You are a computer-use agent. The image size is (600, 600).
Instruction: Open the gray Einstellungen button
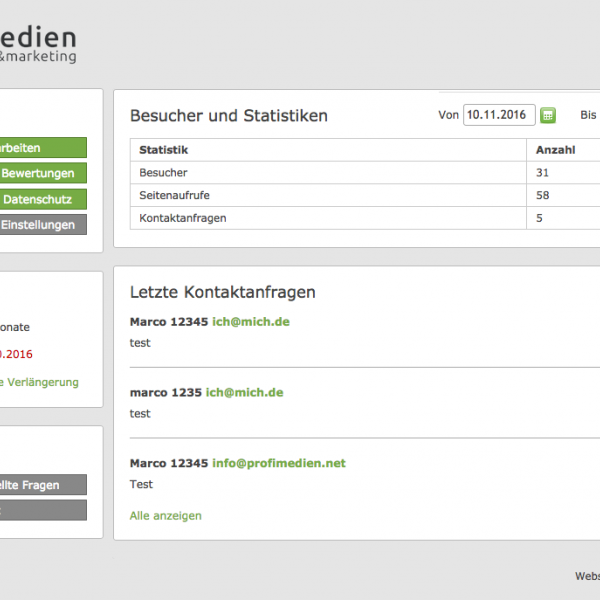coord(43,225)
